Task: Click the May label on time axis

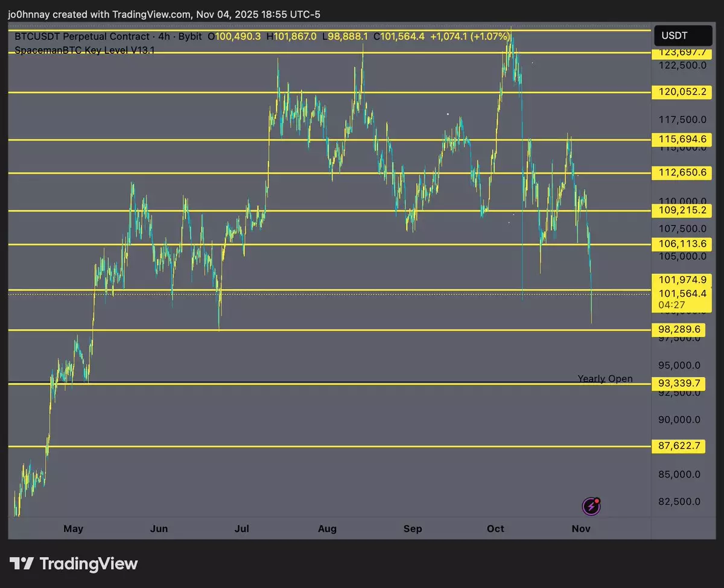Action: click(x=73, y=529)
